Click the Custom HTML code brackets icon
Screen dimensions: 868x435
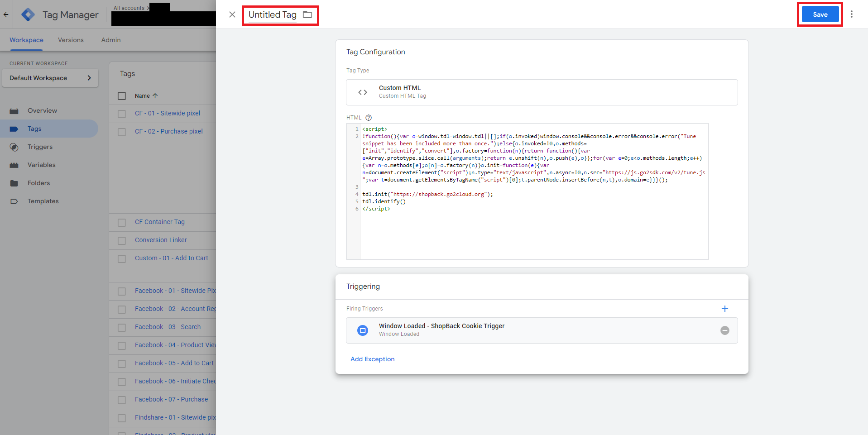[363, 92]
